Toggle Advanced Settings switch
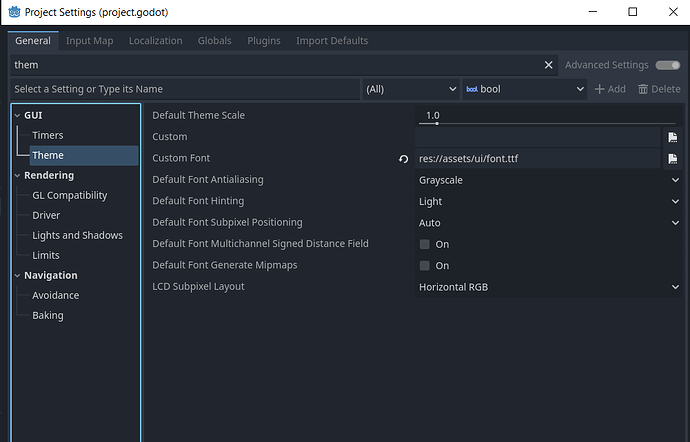The image size is (690, 442). point(668,65)
